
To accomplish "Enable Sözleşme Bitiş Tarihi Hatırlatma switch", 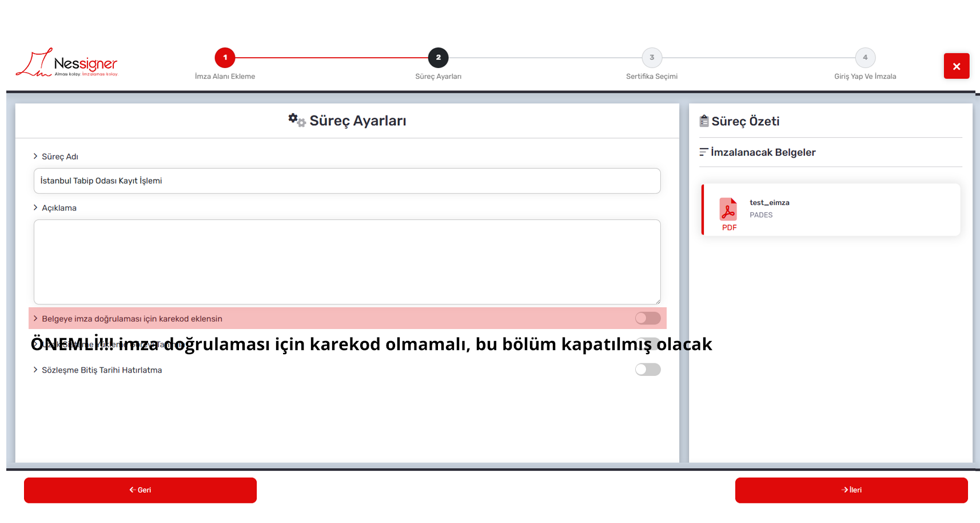I will tap(647, 370).
